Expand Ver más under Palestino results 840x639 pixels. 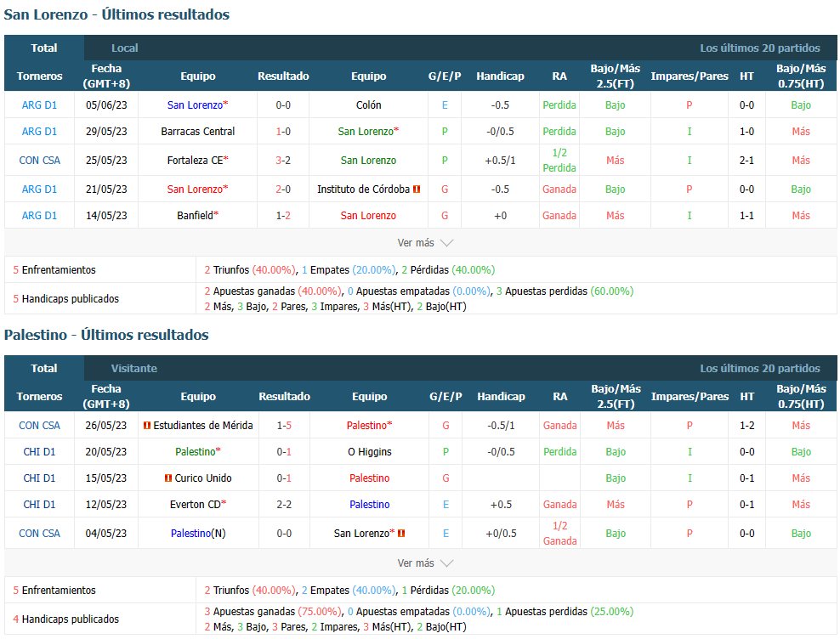click(x=425, y=563)
